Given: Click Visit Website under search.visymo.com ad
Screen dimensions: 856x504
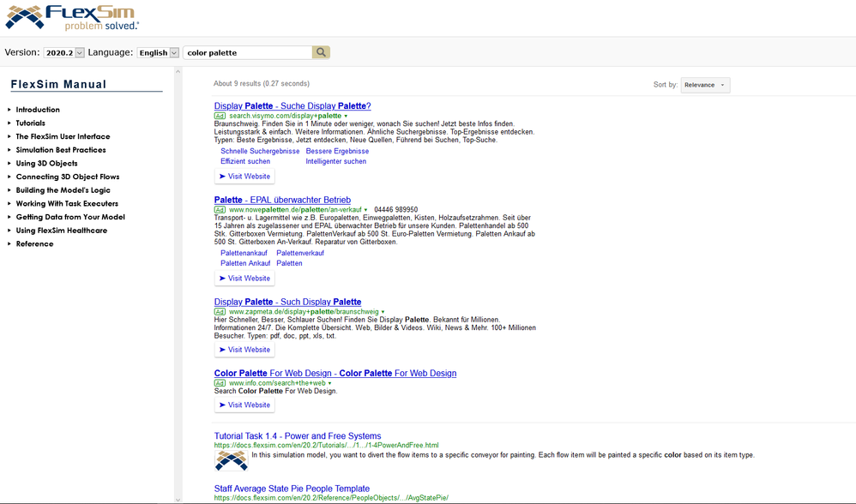Looking at the screenshot, I should click(x=244, y=177).
